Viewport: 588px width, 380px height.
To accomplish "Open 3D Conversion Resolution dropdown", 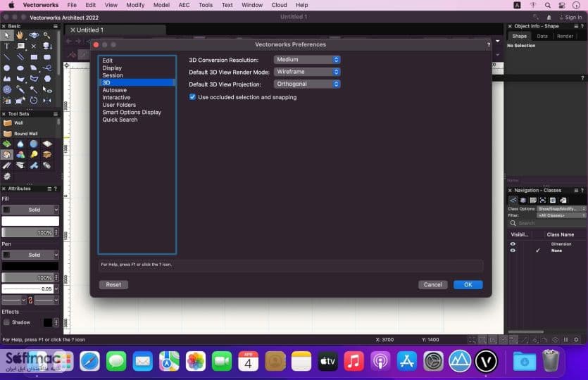I will pyautogui.click(x=307, y=60).
